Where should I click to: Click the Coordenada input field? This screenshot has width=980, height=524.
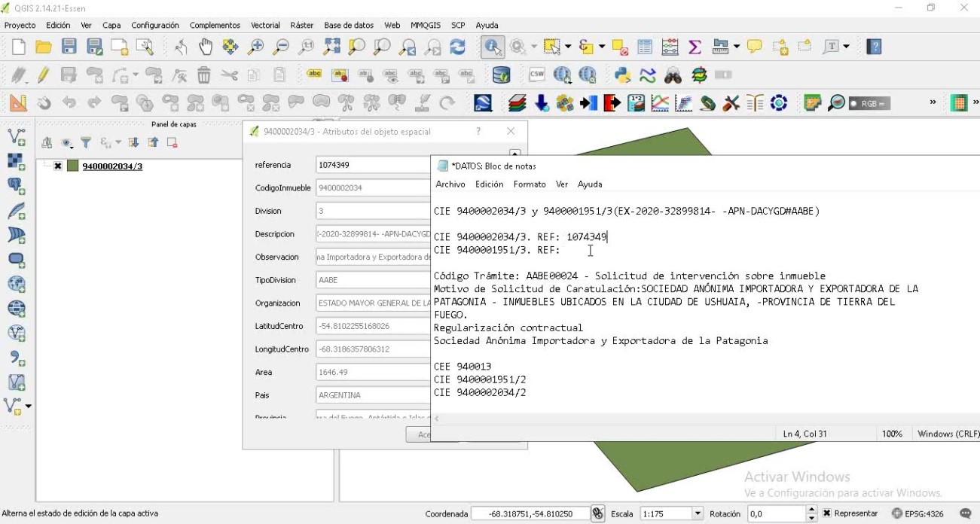pos(530,513)
